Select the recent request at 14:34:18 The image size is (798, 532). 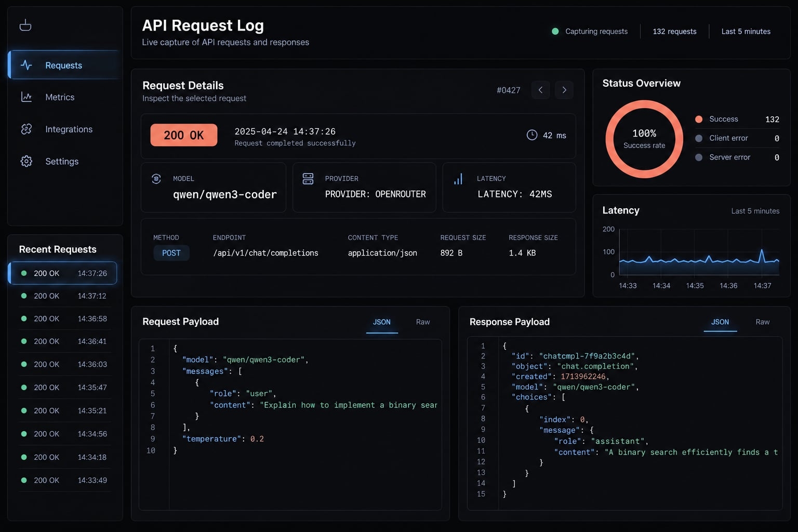(x=65, y=457)
